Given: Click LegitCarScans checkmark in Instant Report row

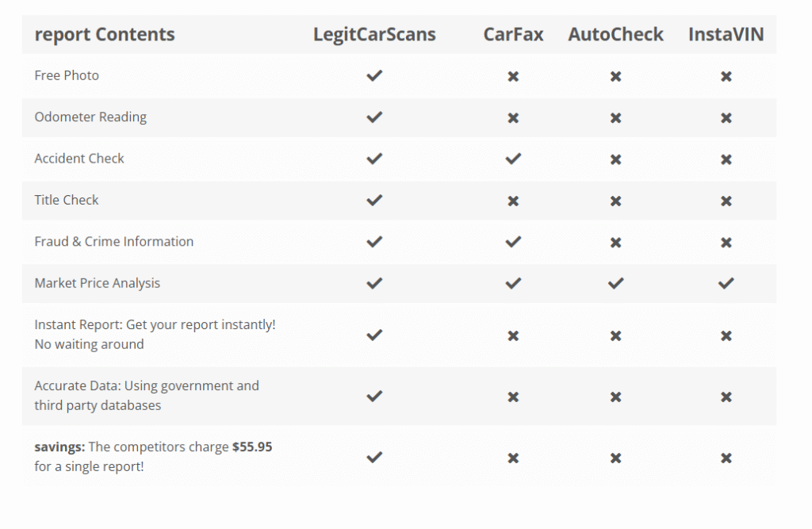Looking at the screenshot, I should 374,335.
